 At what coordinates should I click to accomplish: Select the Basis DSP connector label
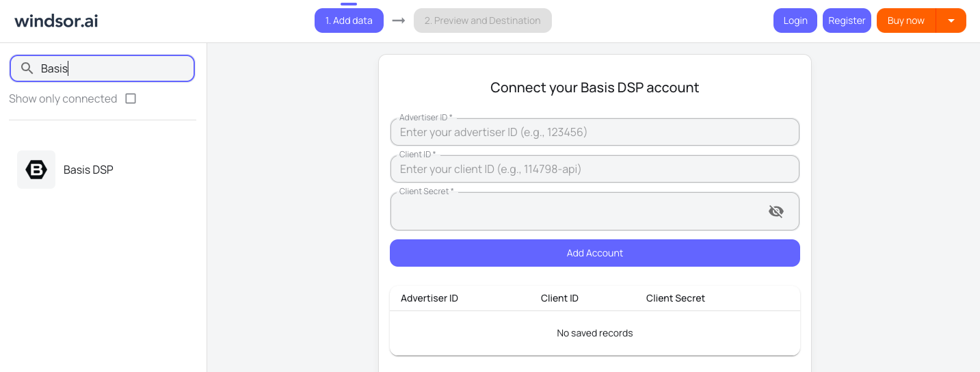(x=88, y=170)
